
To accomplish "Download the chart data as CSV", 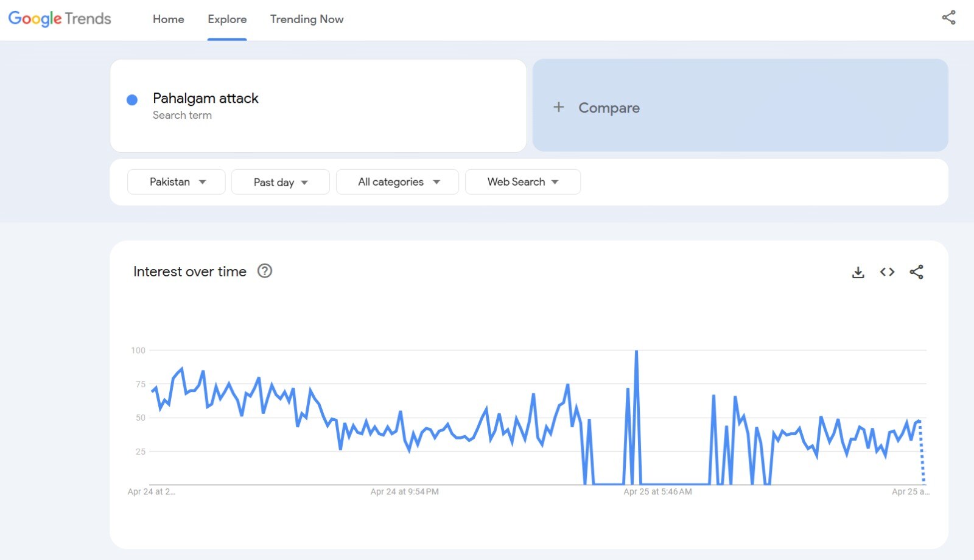I will point(858,272).
